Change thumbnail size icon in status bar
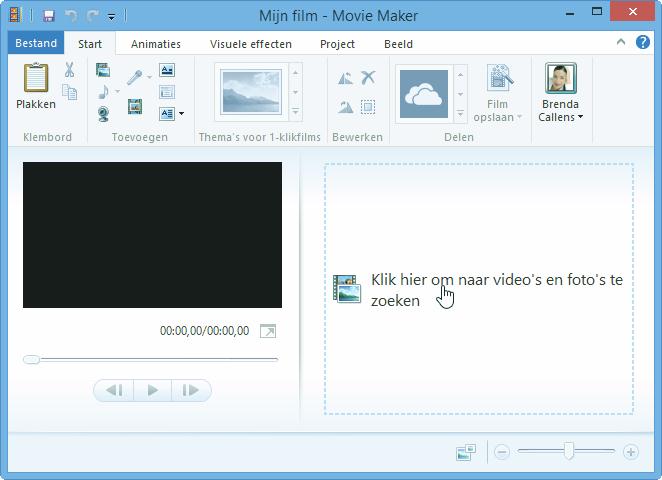 point(466,452)
